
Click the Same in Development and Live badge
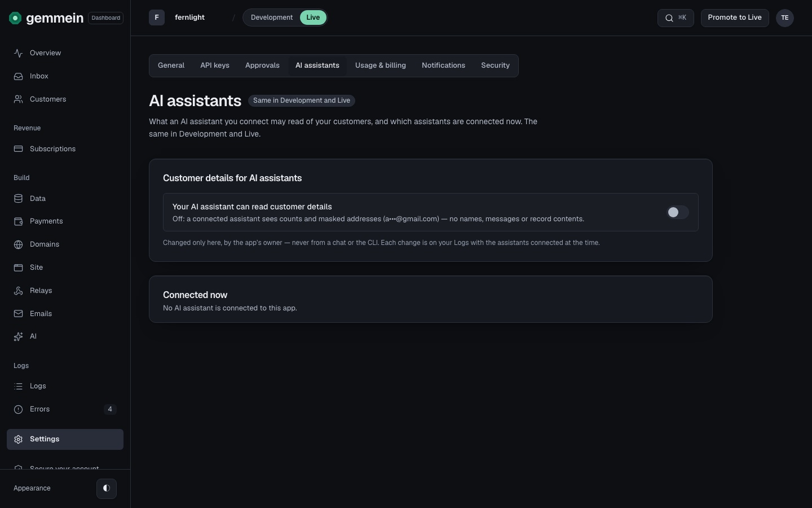302,100
